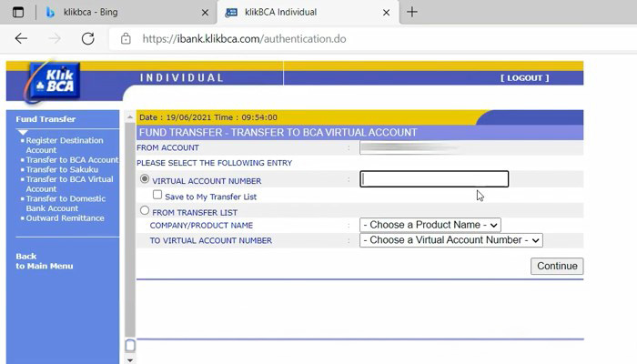Click the Continue button
This screenshot has width=637, height=364.
click(557, 266)
